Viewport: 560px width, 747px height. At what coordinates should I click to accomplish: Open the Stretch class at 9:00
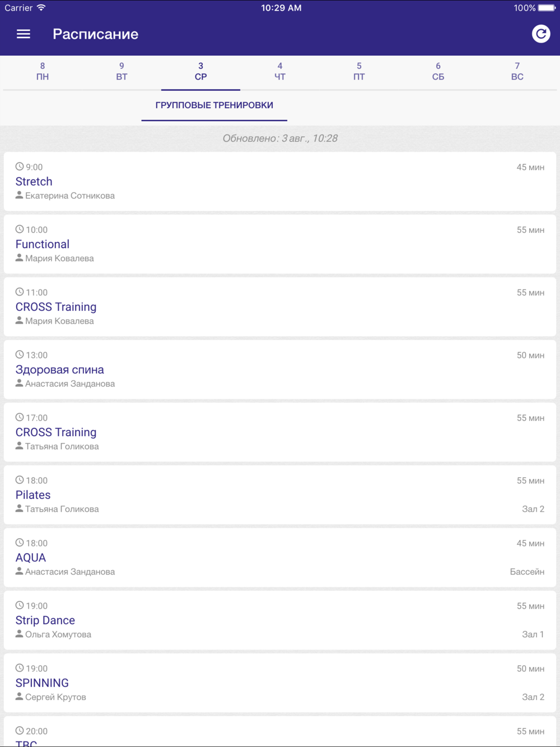coord(280,181)
